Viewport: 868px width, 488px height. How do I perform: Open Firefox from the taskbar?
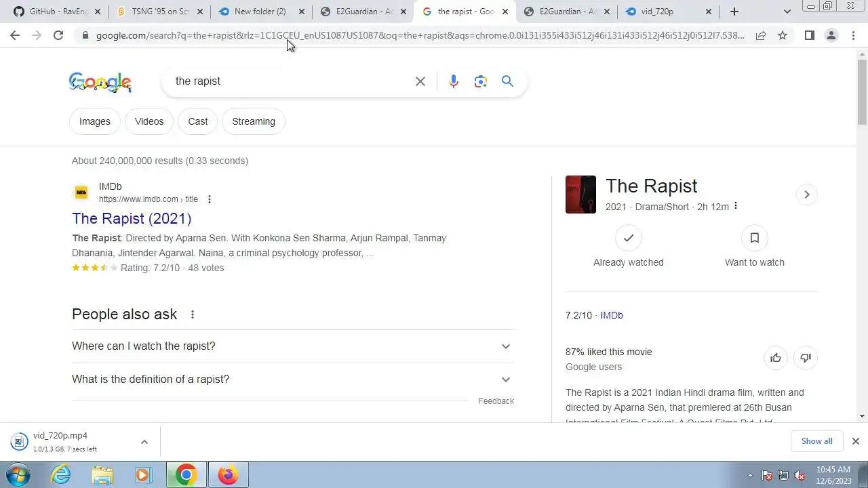tap(228, 474)
